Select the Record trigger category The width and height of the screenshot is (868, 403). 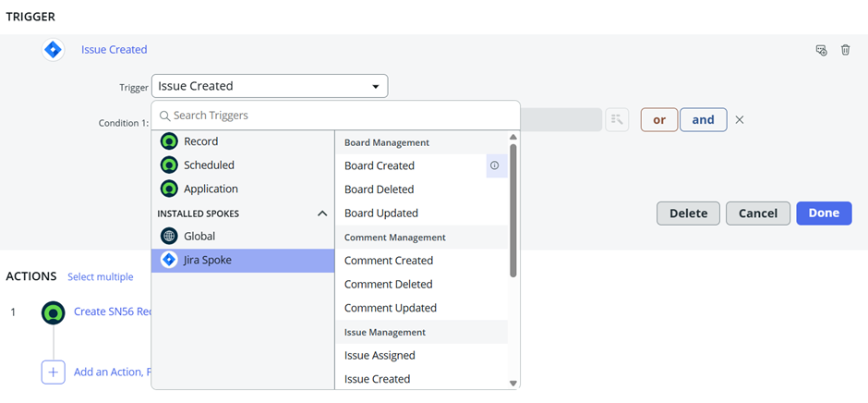(x=243, y=141)
